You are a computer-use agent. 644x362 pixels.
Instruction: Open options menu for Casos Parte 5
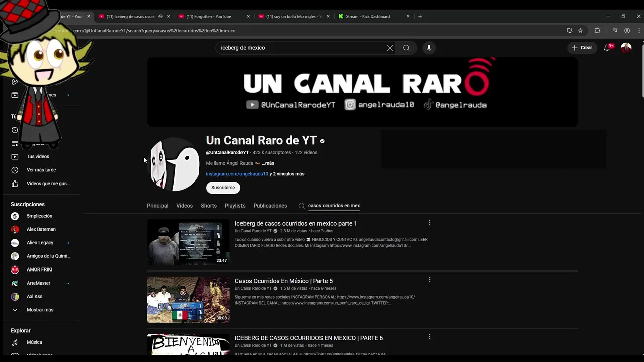click(x=429, y=280)
